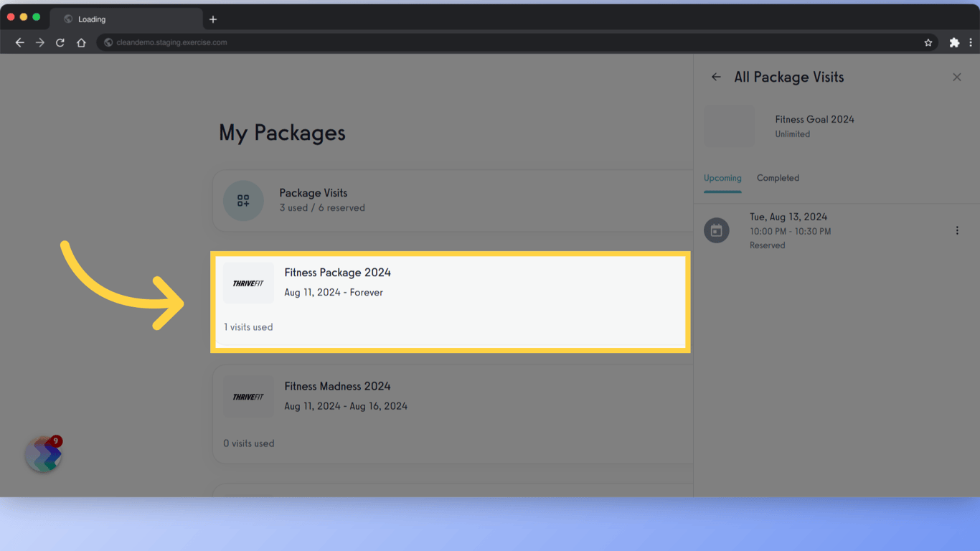
Task: Click the back arrow in All Package Visits panel
Action: [716, 77]
